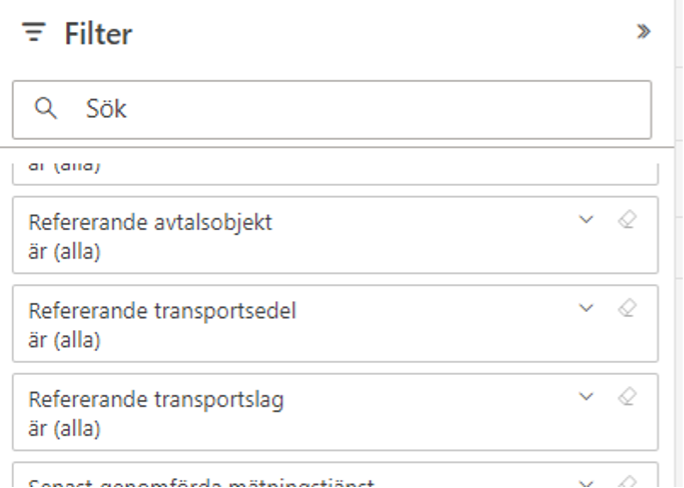Clear filter on Refererande transportslag with eraser
Image resolution: width=684 pixels, height=488 pixels.
pos(627,396)
